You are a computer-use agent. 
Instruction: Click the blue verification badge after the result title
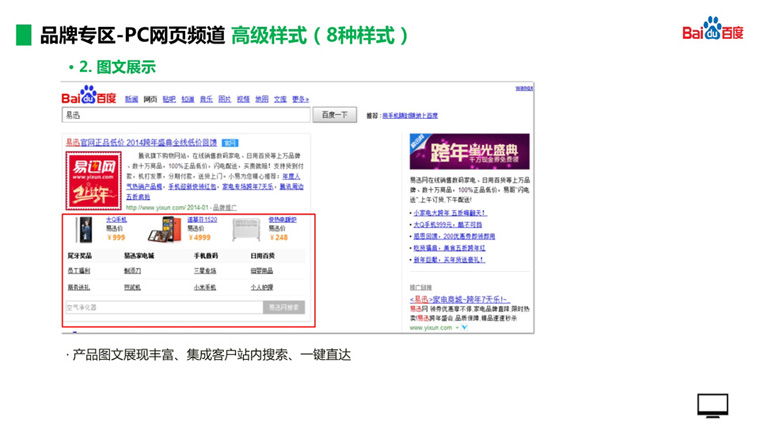230,143
